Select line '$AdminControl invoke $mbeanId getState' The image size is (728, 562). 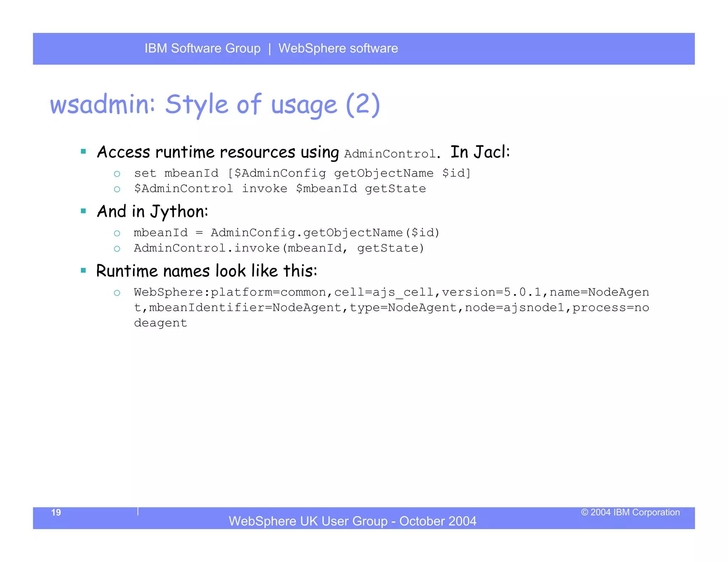[280, 189]
